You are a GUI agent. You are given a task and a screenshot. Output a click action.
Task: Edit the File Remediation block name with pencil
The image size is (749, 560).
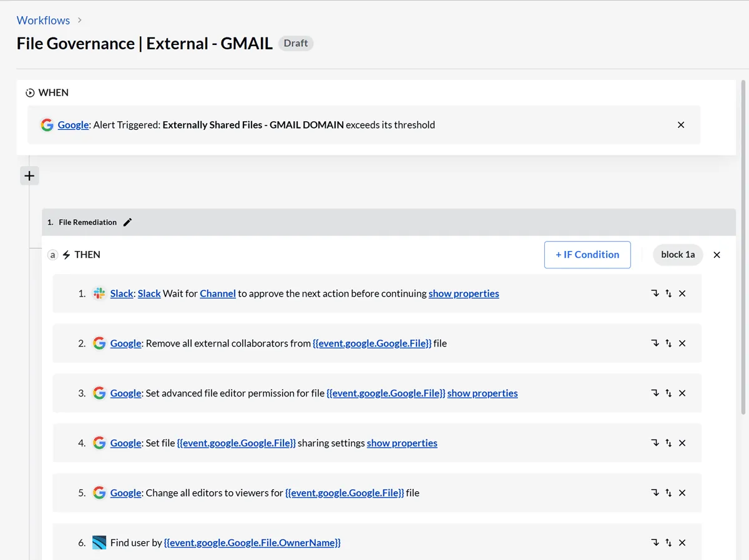click(x=128, y=222)
